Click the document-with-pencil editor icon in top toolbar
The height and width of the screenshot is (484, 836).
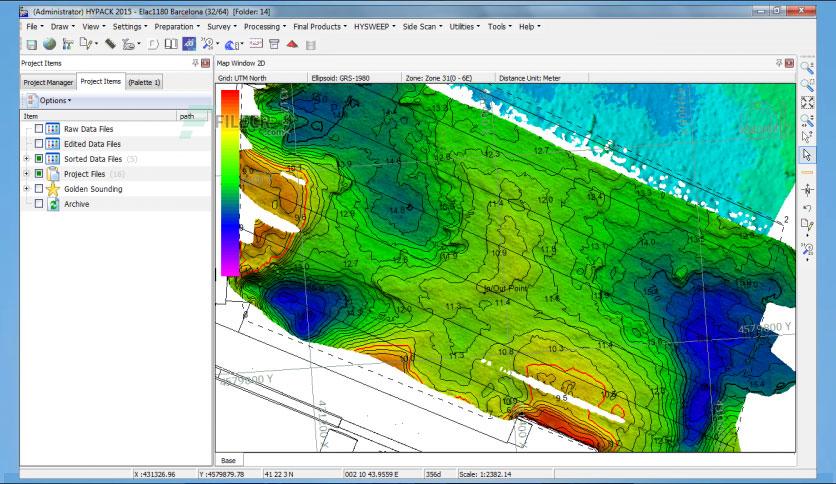tap(85, 44)
